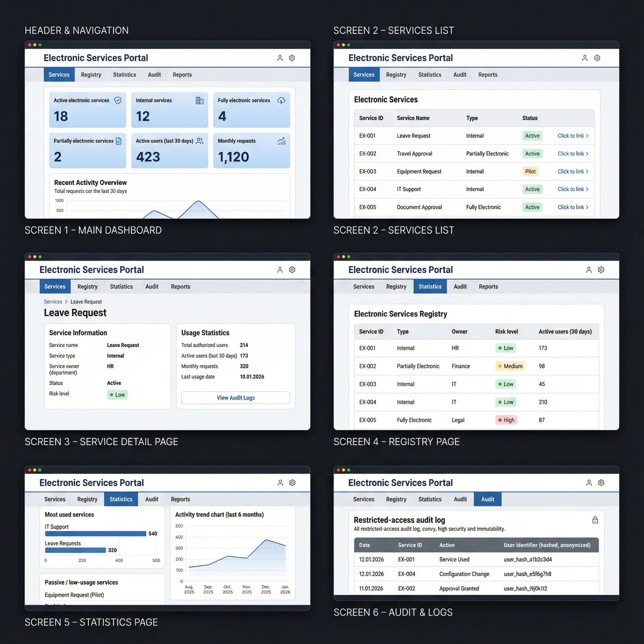The height and width of the screenshot is (644, 644).
Task: Click Service Name column header
Action: (413, 118)
